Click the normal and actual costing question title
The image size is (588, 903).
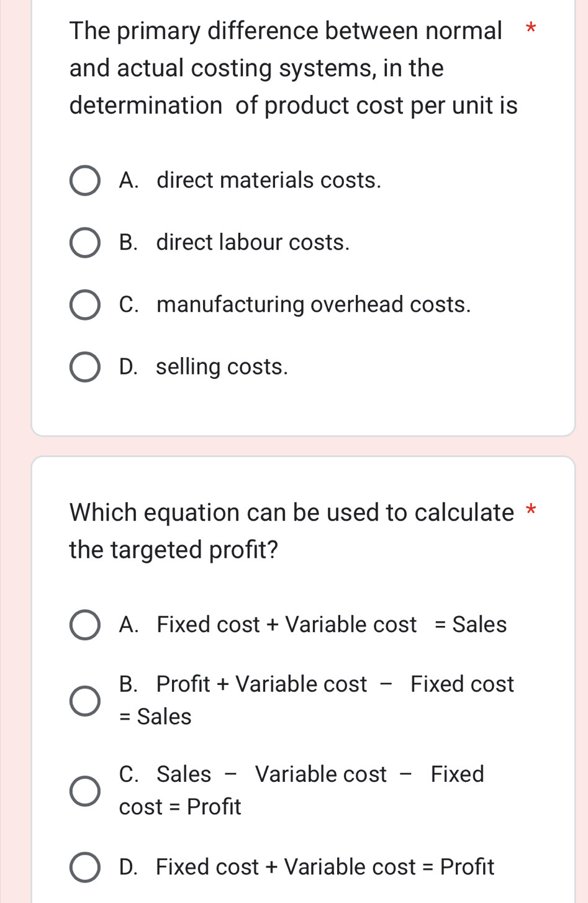tap(293, 68)
